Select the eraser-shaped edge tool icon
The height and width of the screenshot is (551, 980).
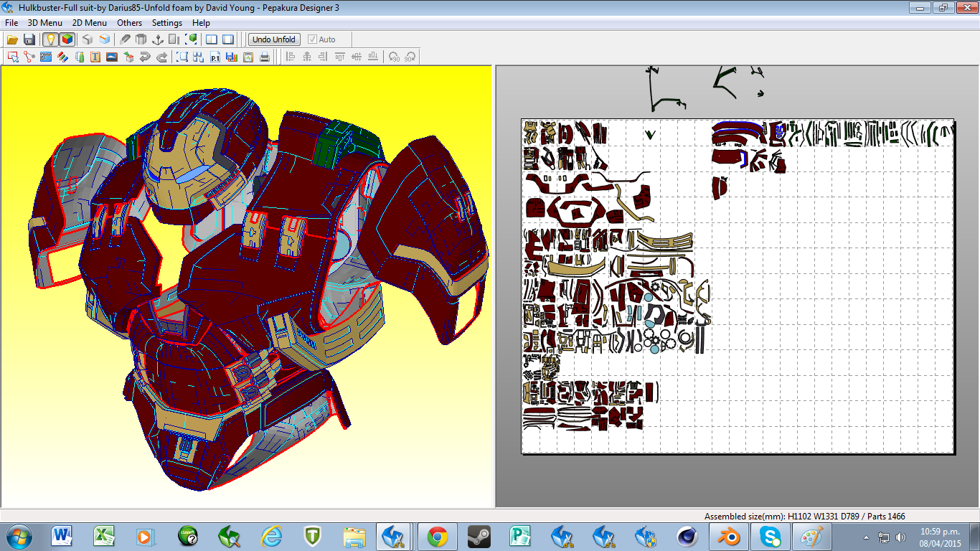pyautogui.click(x=125, y=39)
